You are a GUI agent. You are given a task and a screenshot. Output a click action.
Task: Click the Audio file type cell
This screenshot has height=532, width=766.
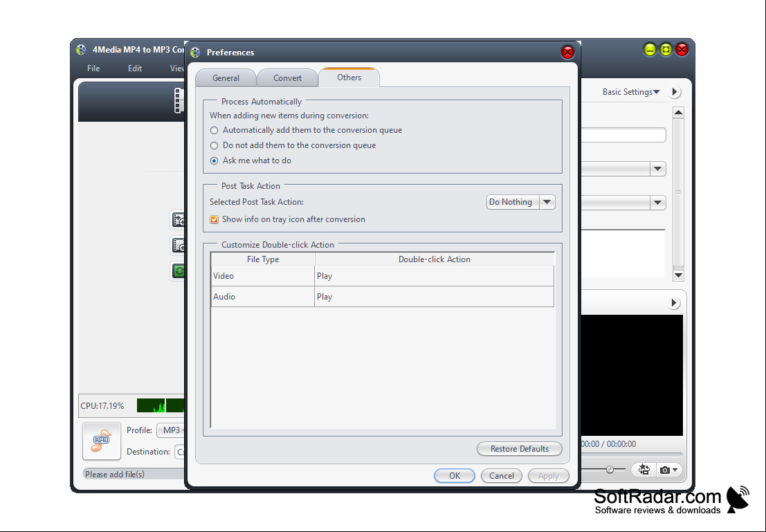[263, 297]
